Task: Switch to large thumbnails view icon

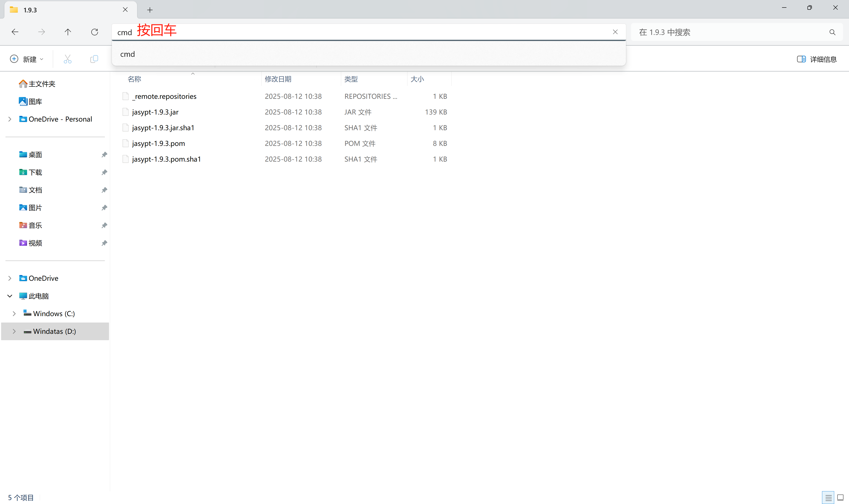Action: click(x=841, y=498)
